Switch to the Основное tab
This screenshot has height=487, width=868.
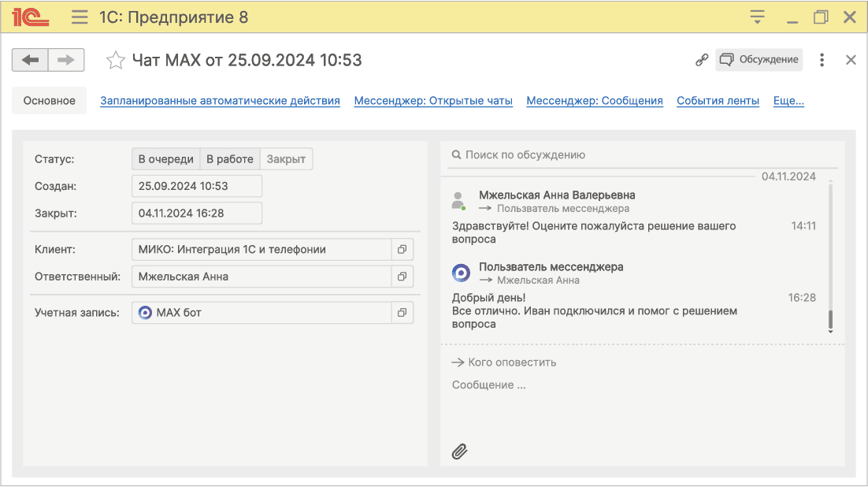click(49, 100)
